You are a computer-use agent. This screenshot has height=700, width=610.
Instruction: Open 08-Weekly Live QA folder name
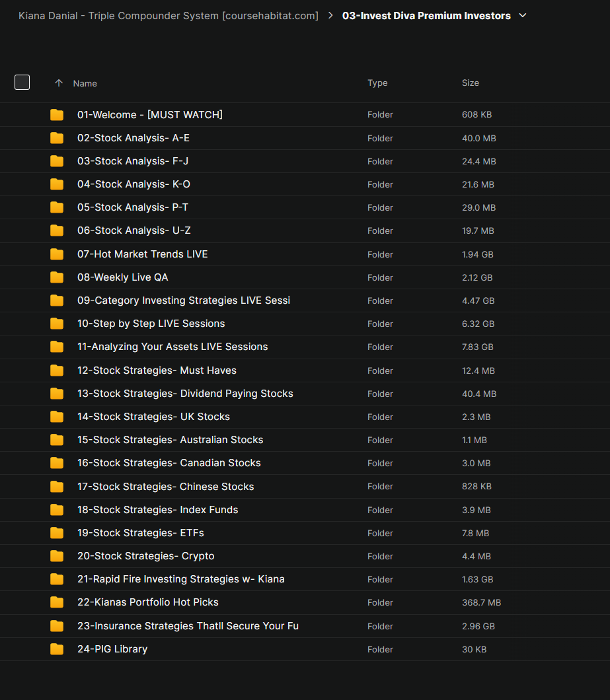point(122,277)
